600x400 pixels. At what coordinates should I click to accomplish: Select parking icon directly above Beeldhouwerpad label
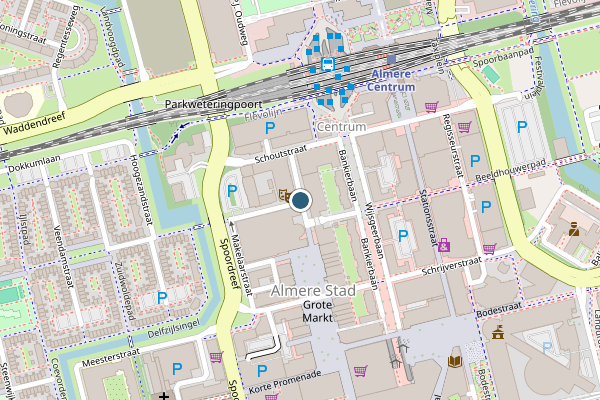(475, 161)
